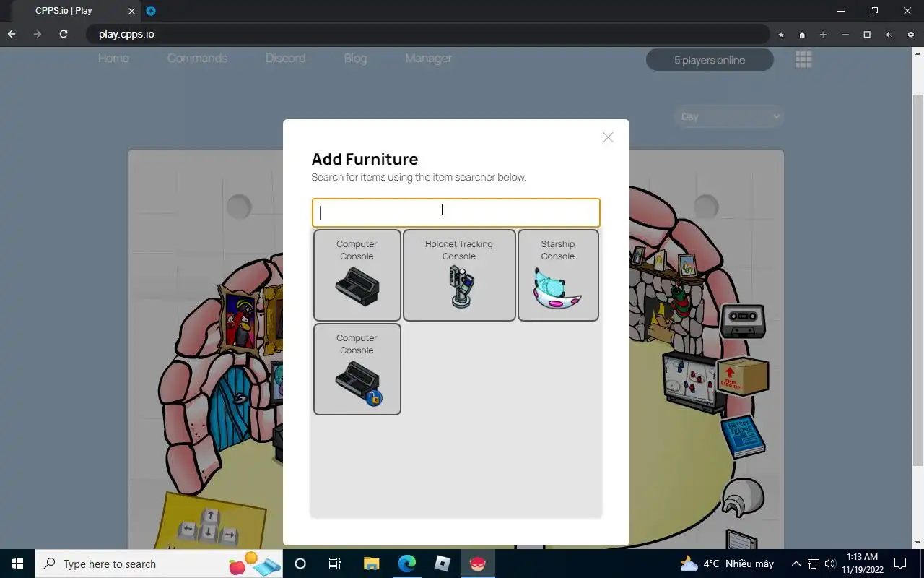This screenshot has height=578, width=924.
Task: Open the Discord link
Action: point(285,59)
